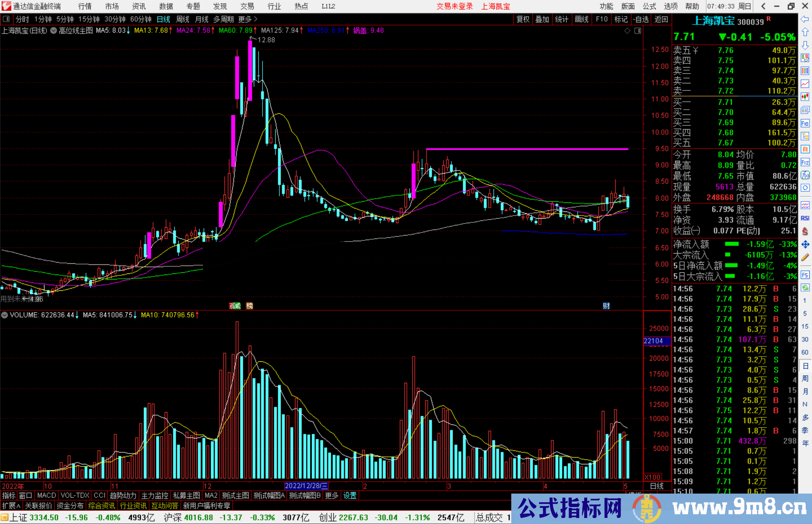Viewport: 812px width, 524px height.
Task: Click the diamond marker icon above chart
Action: (627, 31)
